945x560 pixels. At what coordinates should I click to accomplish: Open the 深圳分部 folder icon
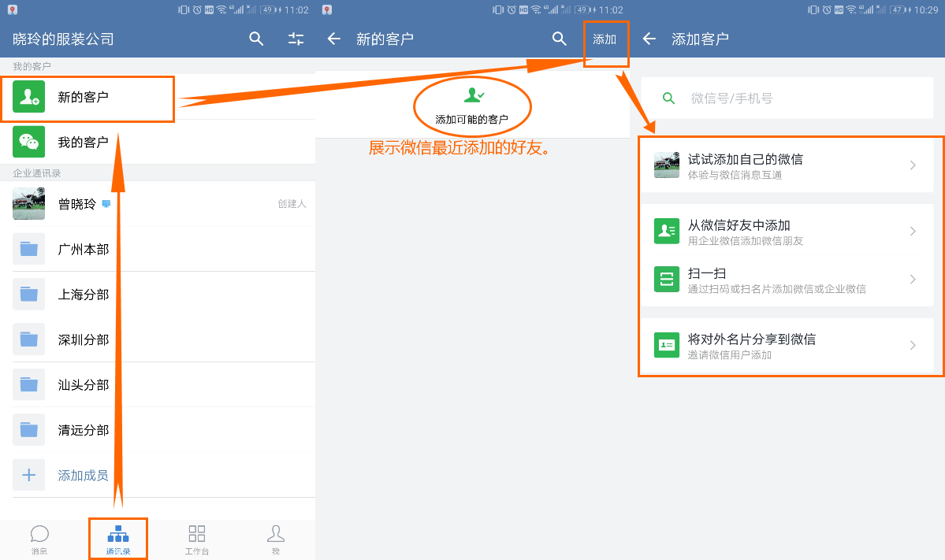tap(29, 339)
